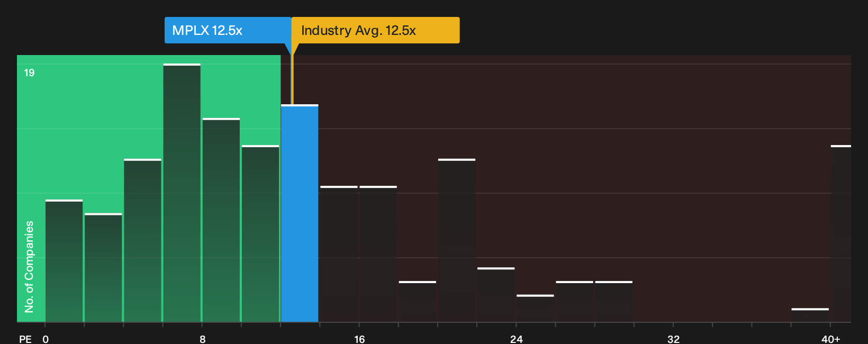Select the tallest bar just before PE 8
Image resolution: width=868 pixels, height=344 pixels.
[182, 193]
